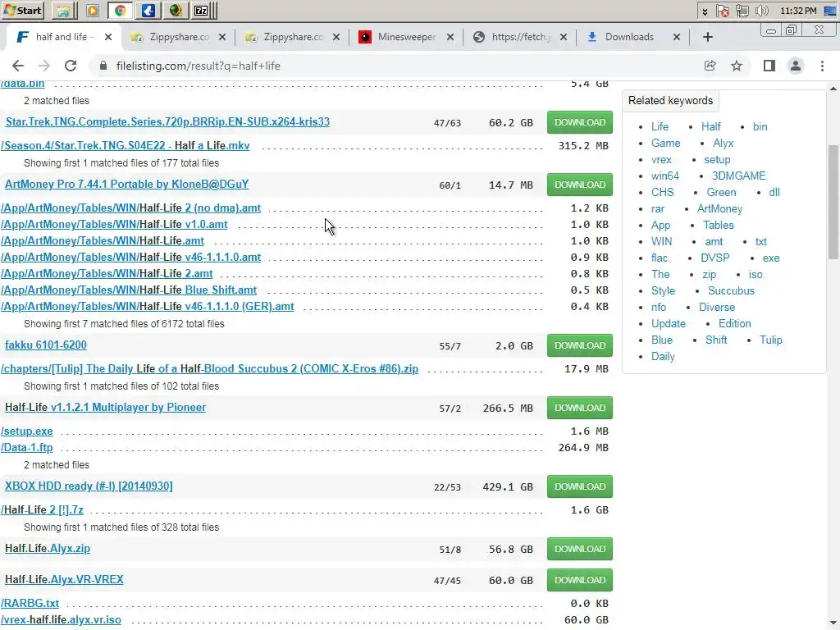Open the Half a Life.mkv episode link
This screenshot has width=840, height=630.
tap(126, 146)
